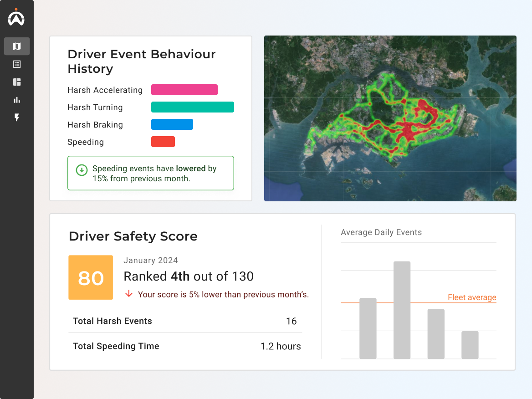Click the red Speeding bar
This screenshot has width=532, height=399.
click(x=163, y=142)
